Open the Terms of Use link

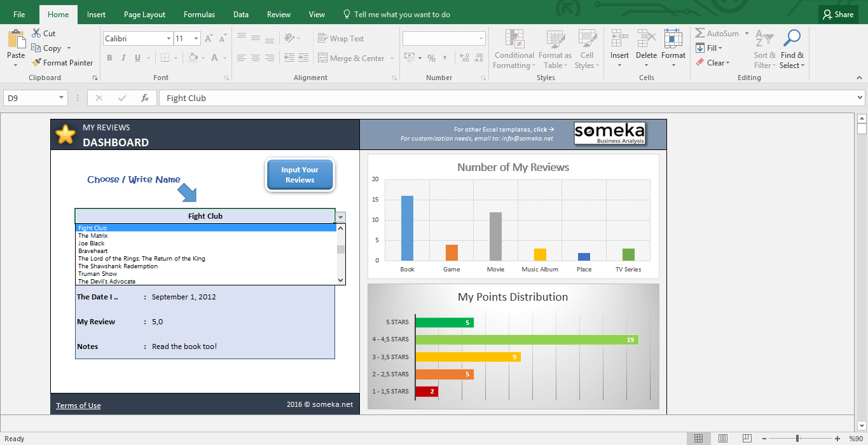coord(78,406)
